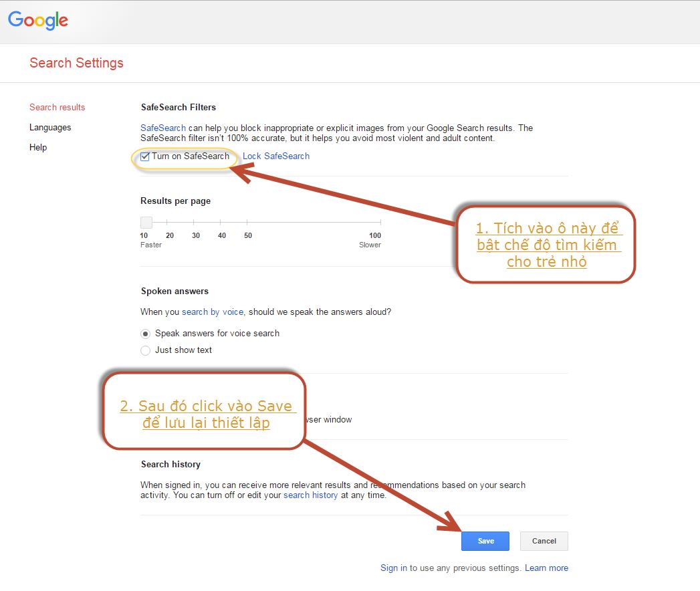Click the Spoken answers heading
The width and height of the screenshot is (700, 591).
coord(174,291)
